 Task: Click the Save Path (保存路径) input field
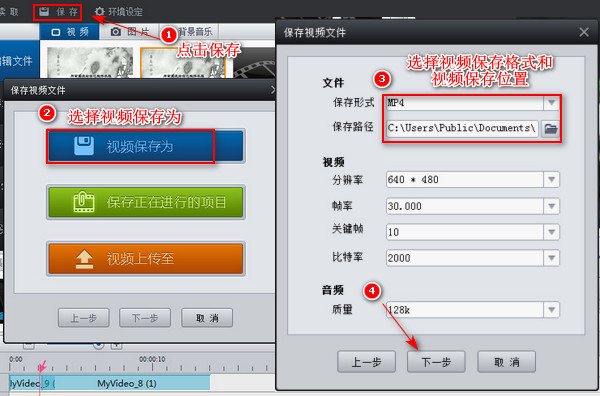tap(462, 128)
